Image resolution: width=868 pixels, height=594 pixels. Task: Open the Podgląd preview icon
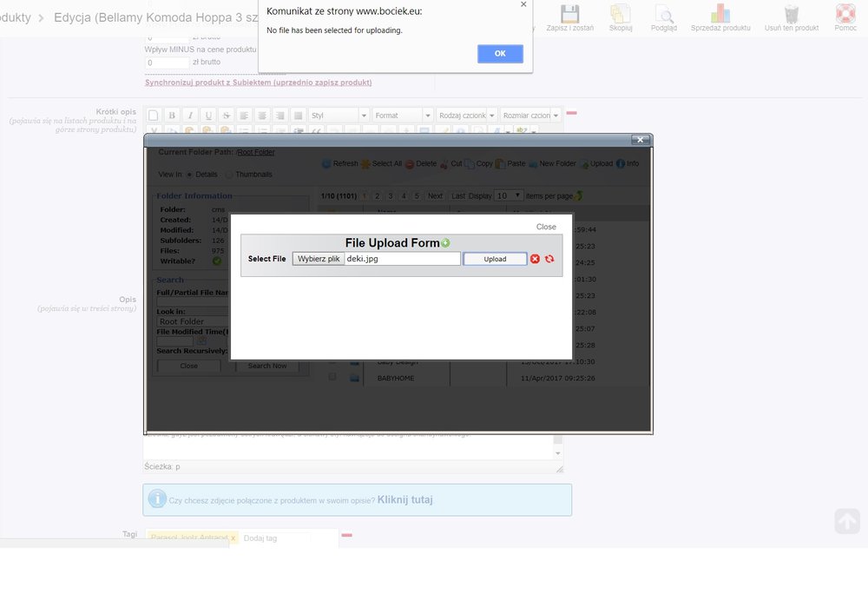[664, 13]
